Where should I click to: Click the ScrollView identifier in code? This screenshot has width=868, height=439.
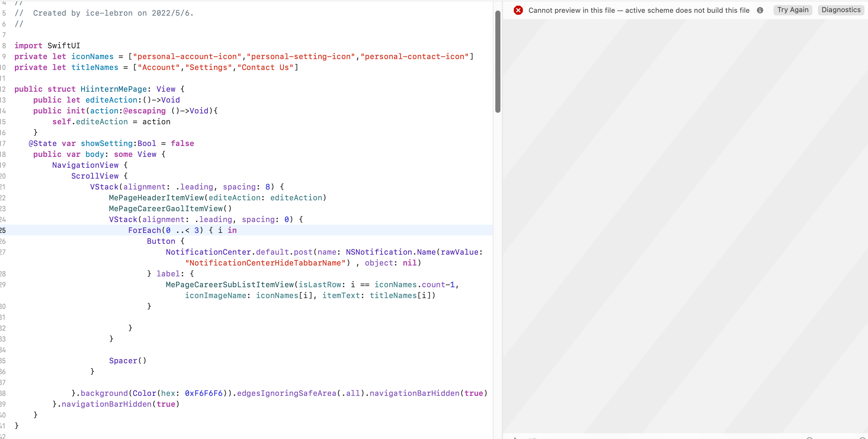(95, 176)
